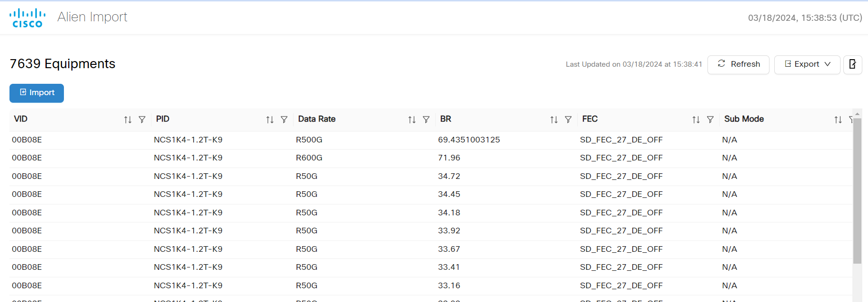Select the R600G data rate row
This screenshot has width=868, height=302.
(309, 158)
